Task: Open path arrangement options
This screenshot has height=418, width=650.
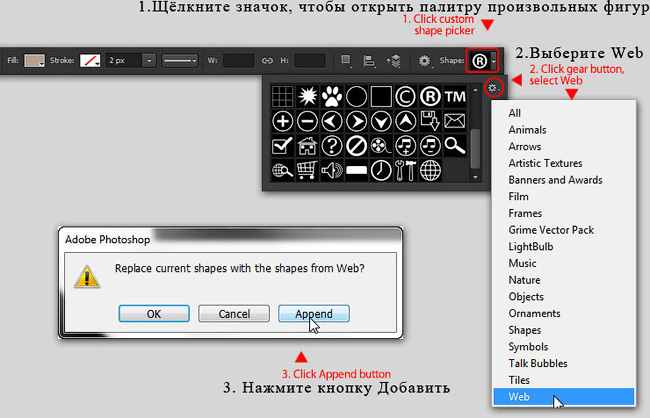Action: pyautogui.click(x=394, y=61)
